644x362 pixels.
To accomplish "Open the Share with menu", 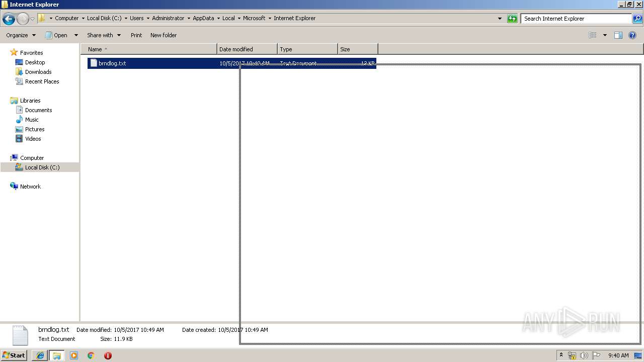I will [x=104, y=35].
